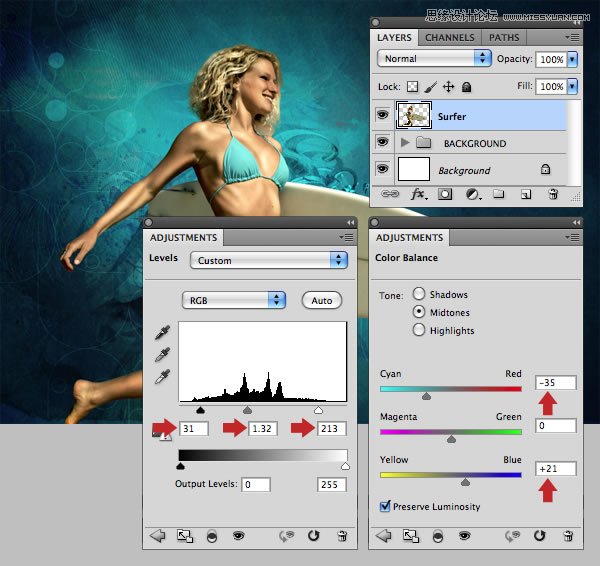Select Highlights tone
Viewport: 600px width, 566px height.
click(x=419, y=329)
